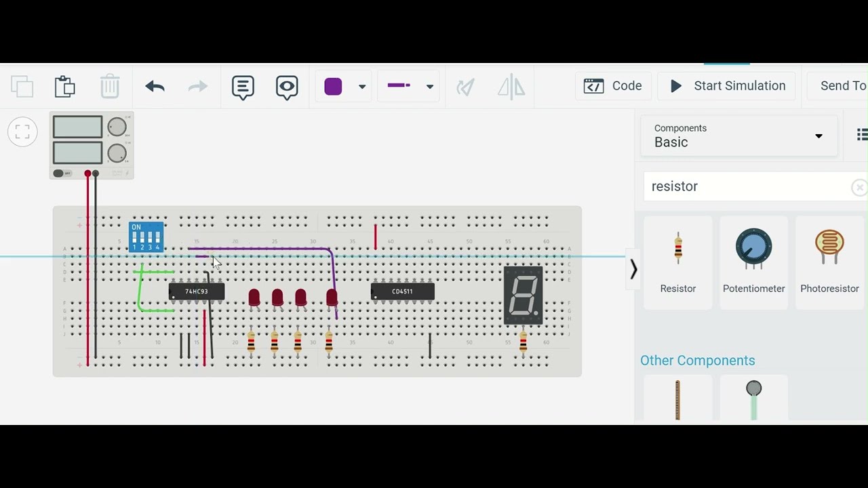Open the Components Basic dropdown
Screen dimensions: 868x488
click(x=738, y=136)
